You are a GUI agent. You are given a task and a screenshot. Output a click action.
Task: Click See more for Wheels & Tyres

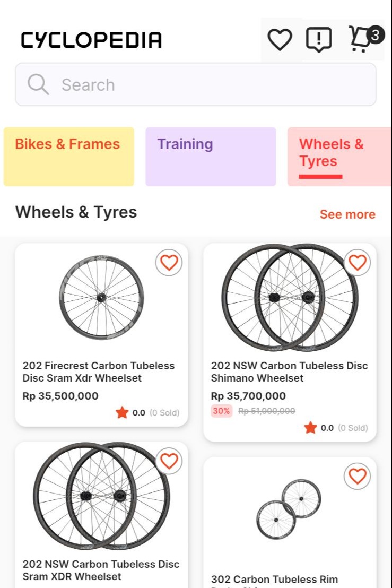pos(347,214)
